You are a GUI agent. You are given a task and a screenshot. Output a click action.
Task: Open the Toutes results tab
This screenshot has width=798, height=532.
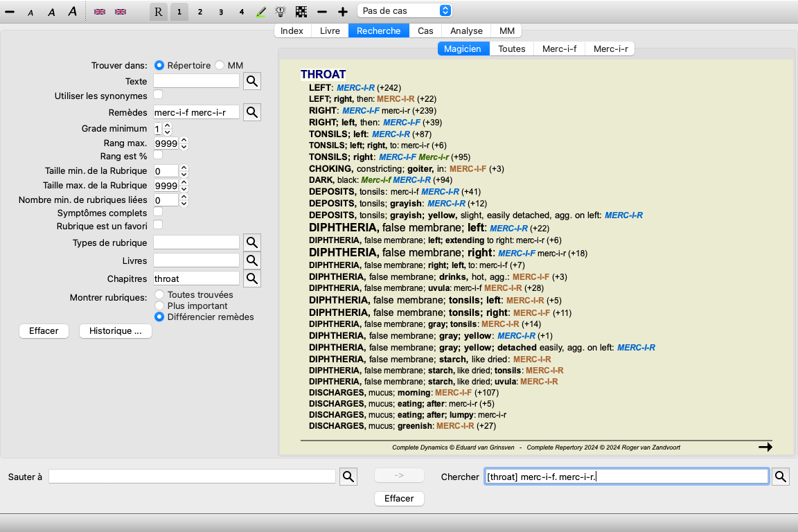tap(511, 49)
